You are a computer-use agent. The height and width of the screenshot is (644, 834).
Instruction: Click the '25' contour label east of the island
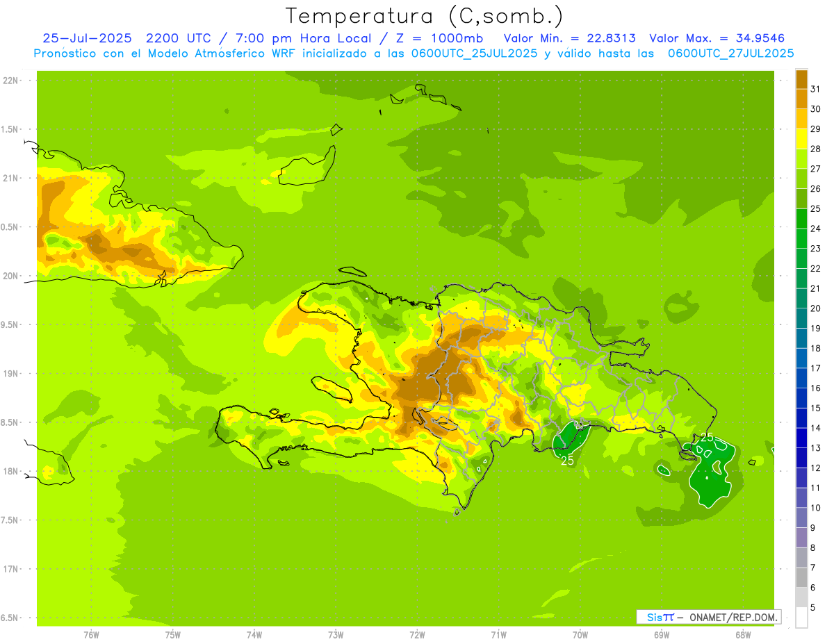coord(707,437)
